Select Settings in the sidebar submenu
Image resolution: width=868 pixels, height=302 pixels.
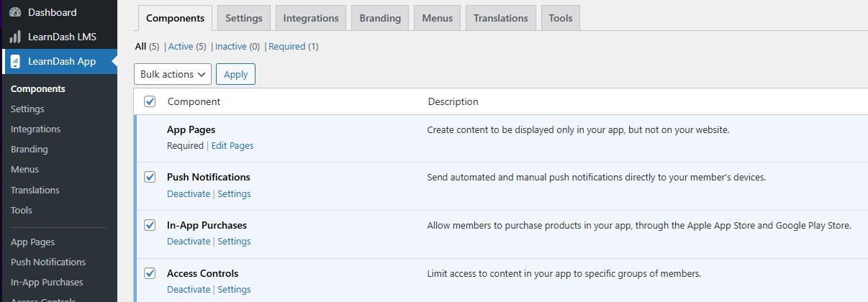coord(27,109)
